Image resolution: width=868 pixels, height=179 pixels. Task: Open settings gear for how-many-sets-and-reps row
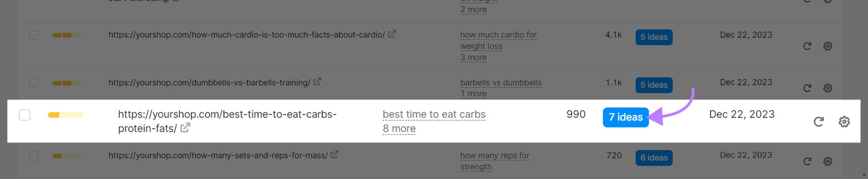click(x=828, y=161)
